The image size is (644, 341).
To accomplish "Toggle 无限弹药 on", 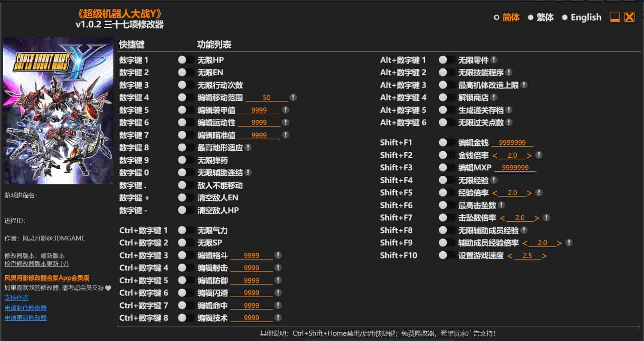I will click(186, 160).
